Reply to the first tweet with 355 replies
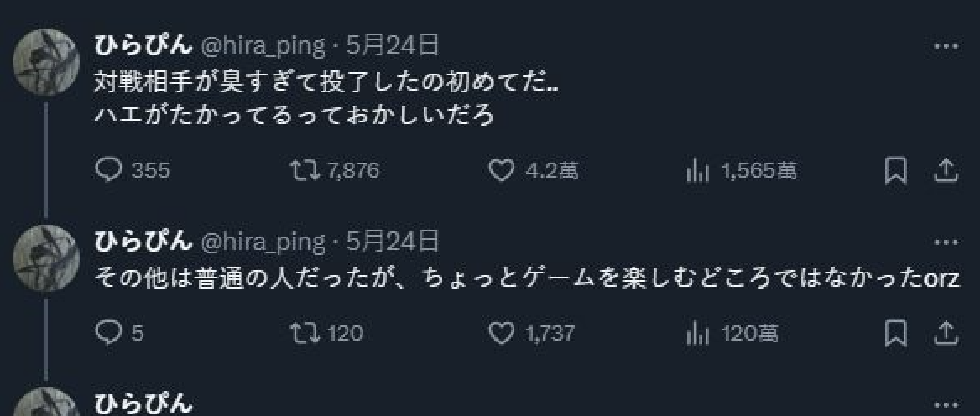The width and height of the screenshot is (980, 416). pyautogui.click(x=109, y=171)
